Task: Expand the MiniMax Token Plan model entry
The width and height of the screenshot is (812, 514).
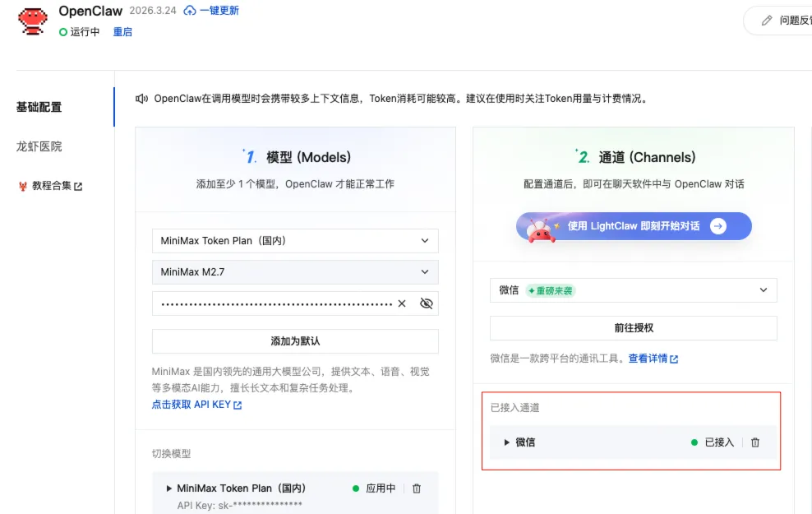Action: pos(168,489)
